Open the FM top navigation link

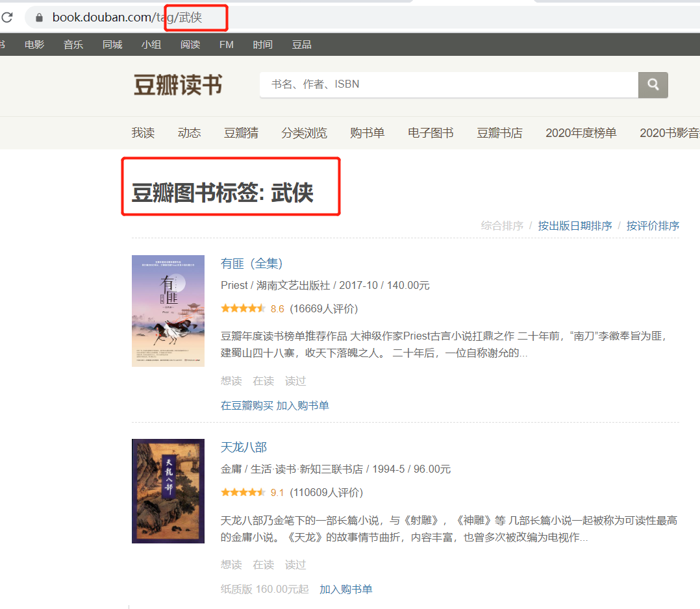coord(227,45)
